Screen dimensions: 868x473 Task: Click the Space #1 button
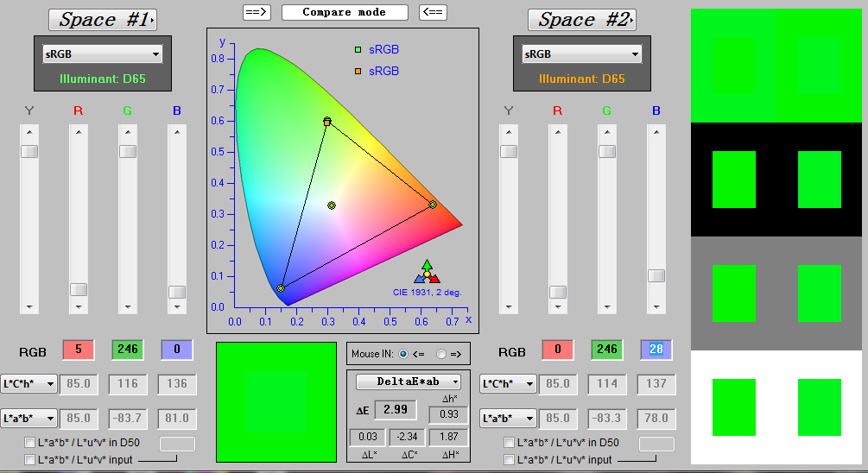coord(103,20)
